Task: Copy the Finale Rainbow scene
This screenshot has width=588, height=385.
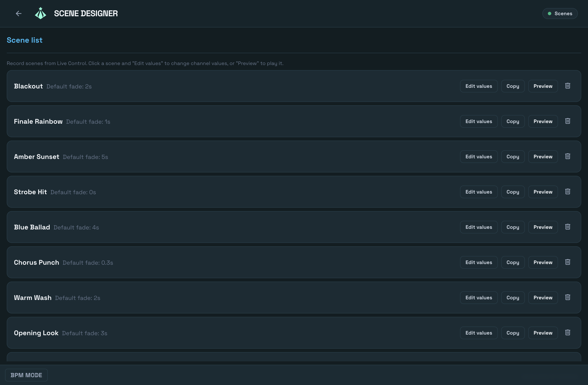Action: [x=513, y=122]
